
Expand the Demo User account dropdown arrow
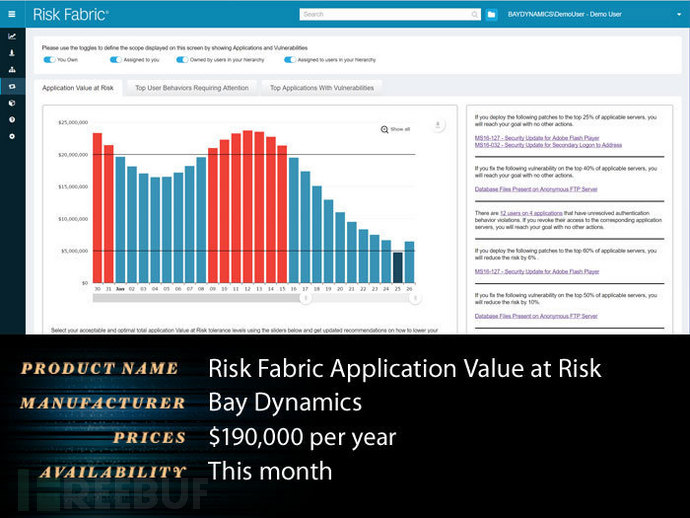tap(679, 15)
